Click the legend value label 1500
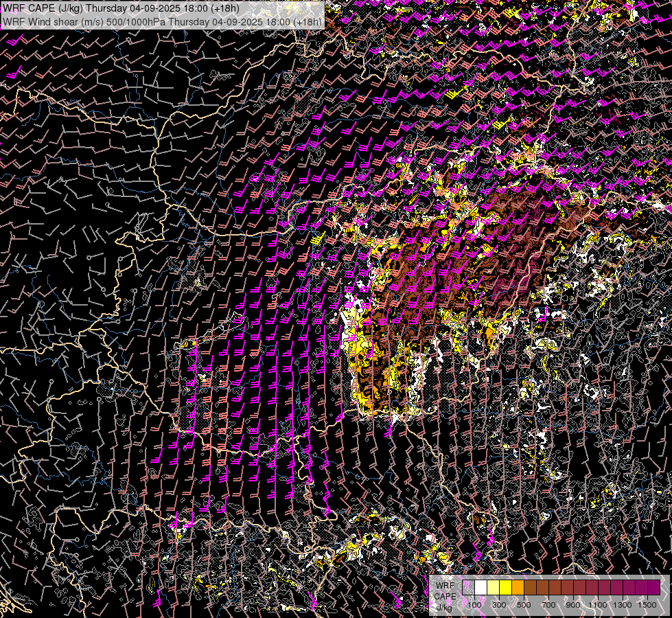 [647, 605]
